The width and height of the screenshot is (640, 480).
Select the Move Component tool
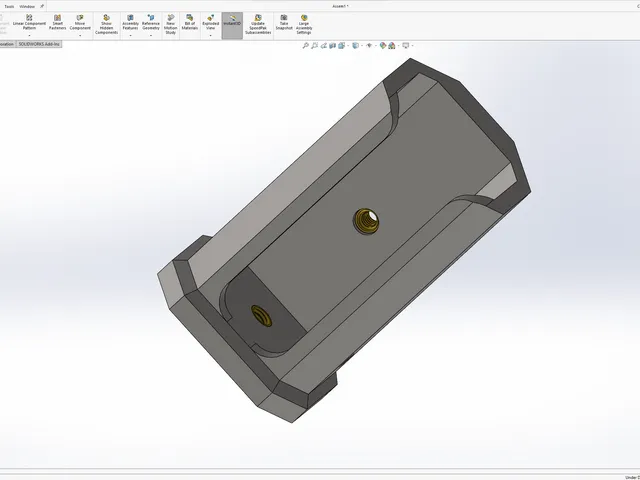[x=80, y=22]
